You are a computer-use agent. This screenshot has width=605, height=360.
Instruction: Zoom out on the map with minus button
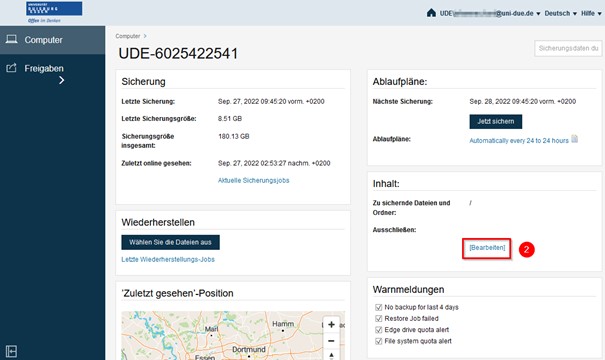click(331, 341)
